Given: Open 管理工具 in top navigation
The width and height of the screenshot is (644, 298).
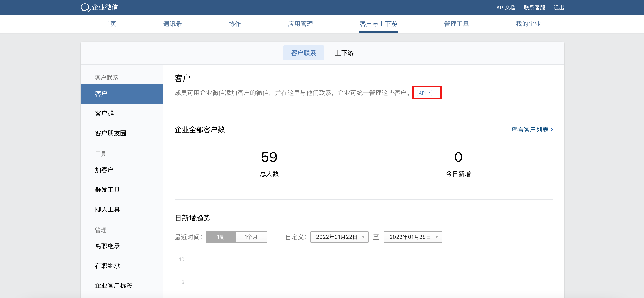Looking at the screenshot, I should click(x=456, y=24).
